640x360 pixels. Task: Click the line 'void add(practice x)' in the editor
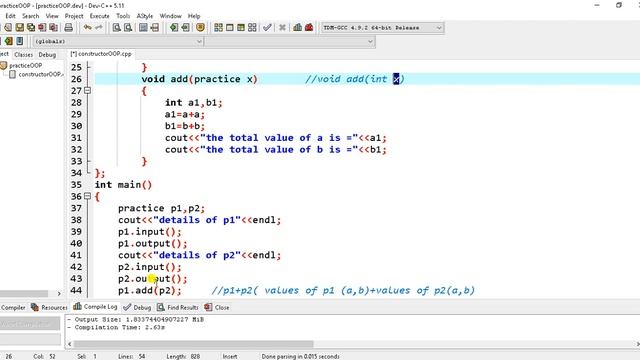[x=199, y=79]
